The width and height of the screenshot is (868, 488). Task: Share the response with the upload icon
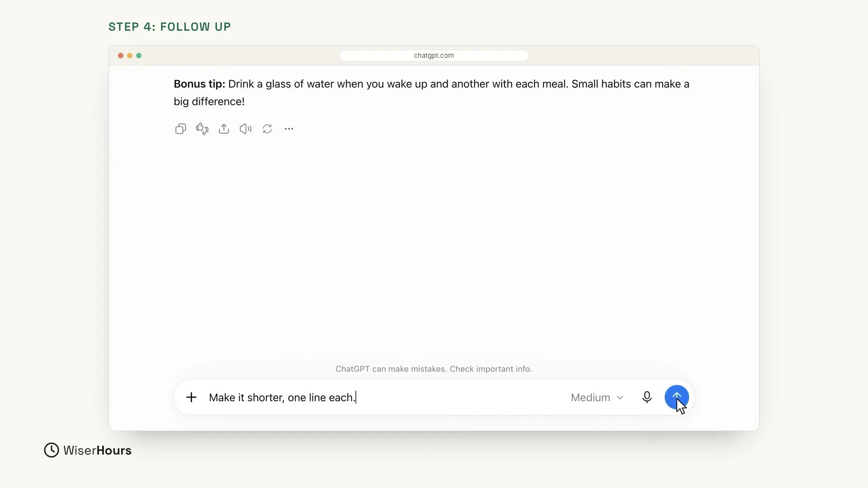(224, 129)
